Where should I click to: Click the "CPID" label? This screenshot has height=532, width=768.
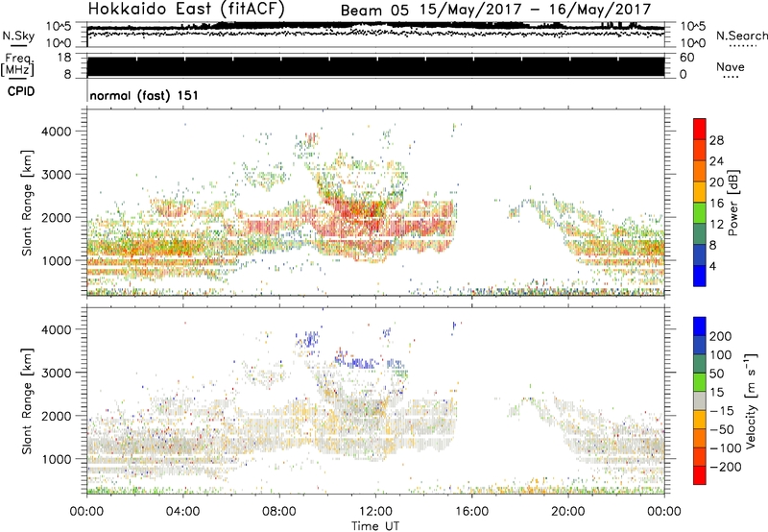click(21, 91)
